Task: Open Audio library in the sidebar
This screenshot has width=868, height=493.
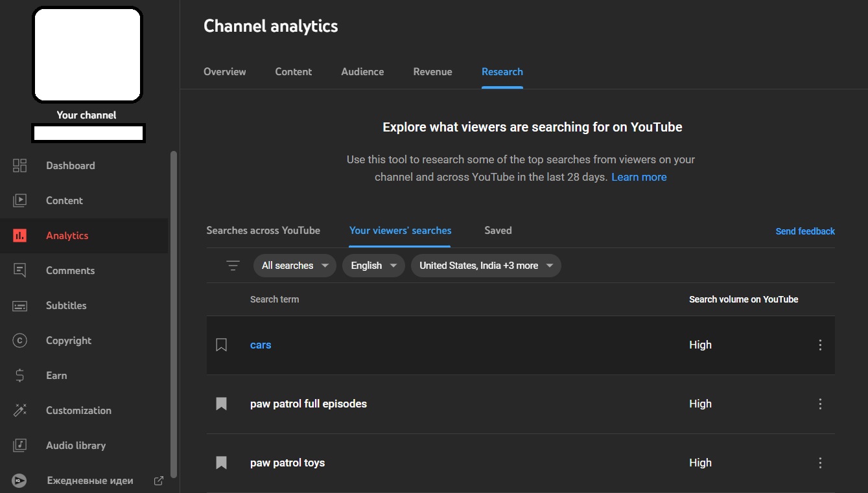Action: coord(76,446)
